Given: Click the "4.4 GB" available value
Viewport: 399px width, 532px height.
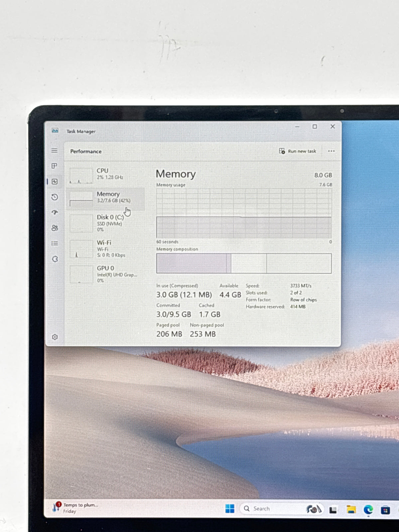Looking at the screenshot, I should coord(230,295).
